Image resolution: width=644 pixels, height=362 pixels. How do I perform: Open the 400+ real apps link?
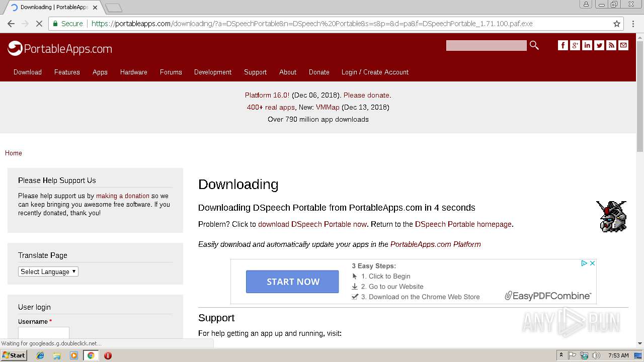271,107
